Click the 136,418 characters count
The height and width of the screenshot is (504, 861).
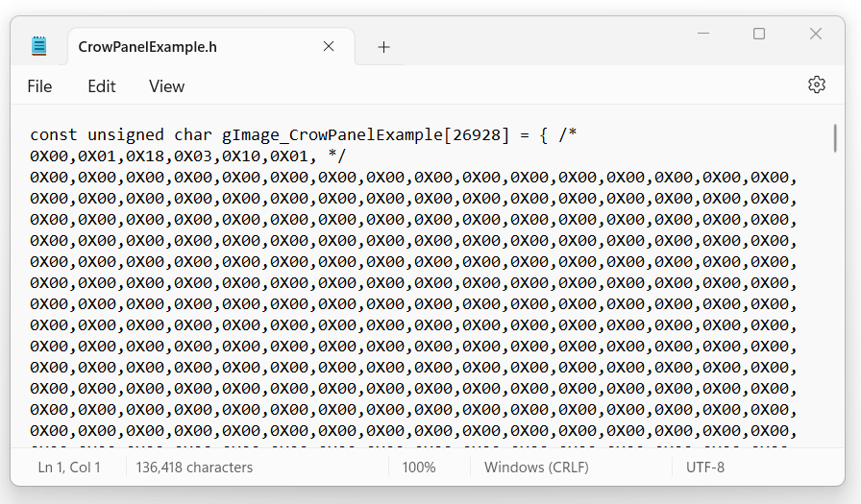tap(194, 468)
